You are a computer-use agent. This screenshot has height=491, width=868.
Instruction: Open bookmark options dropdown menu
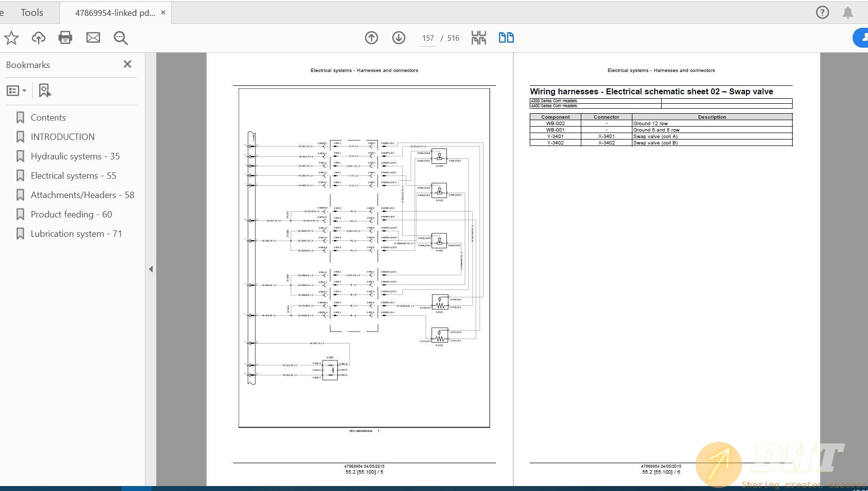pyautogui.click(x=16, y=91)
